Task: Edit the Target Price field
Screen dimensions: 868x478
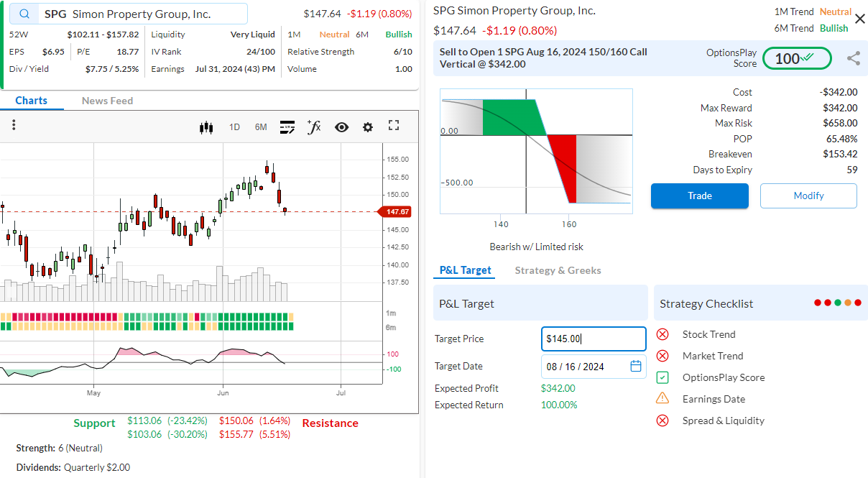Action: tap(594, 339)
